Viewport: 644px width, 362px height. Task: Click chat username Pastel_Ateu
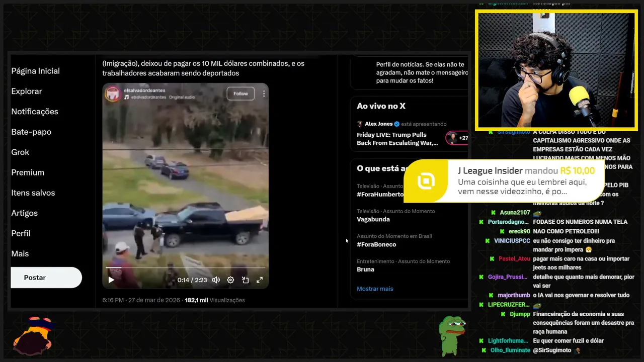click(514, 258)
